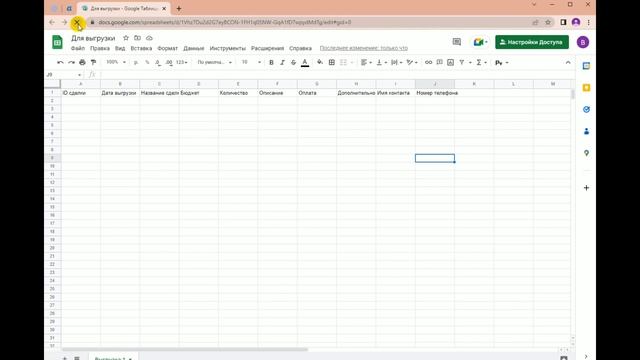640x360 pixels.
Task: Open number format 123 dropdown
Action: pyautogui.click(x=182, y=62)
